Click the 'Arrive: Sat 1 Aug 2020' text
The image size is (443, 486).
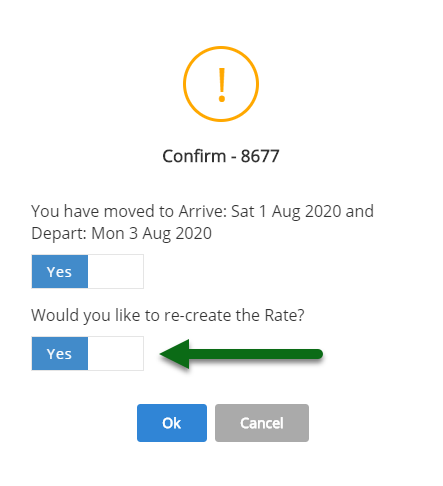tap(260, 211)
